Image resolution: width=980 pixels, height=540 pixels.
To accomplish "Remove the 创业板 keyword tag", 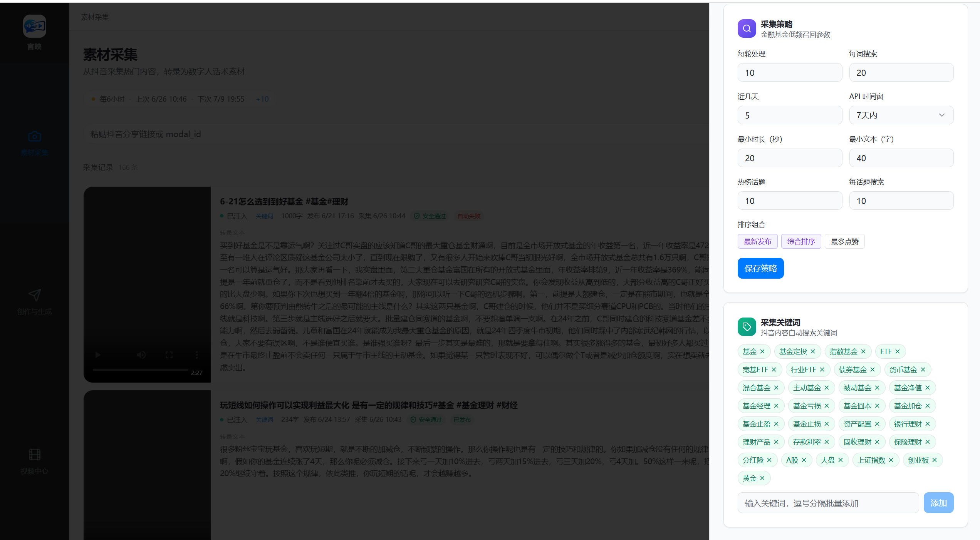I will (x=934, y=460).
